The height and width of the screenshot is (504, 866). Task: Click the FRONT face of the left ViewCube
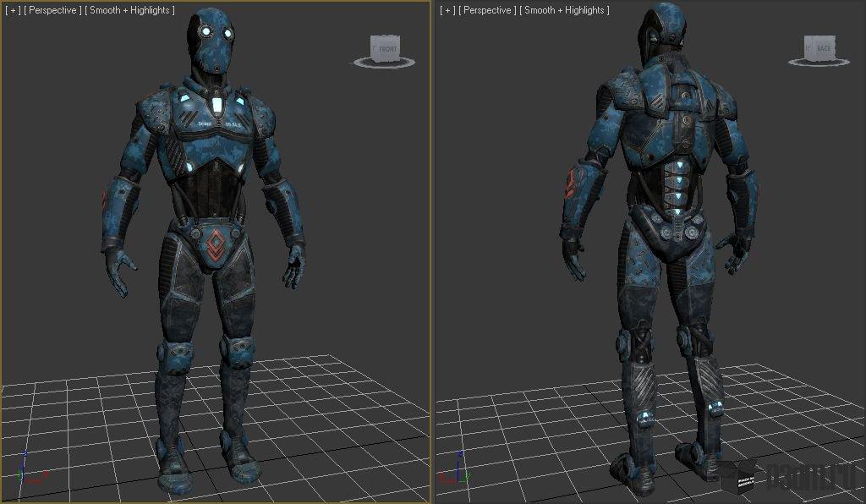(x=387, y=48)
